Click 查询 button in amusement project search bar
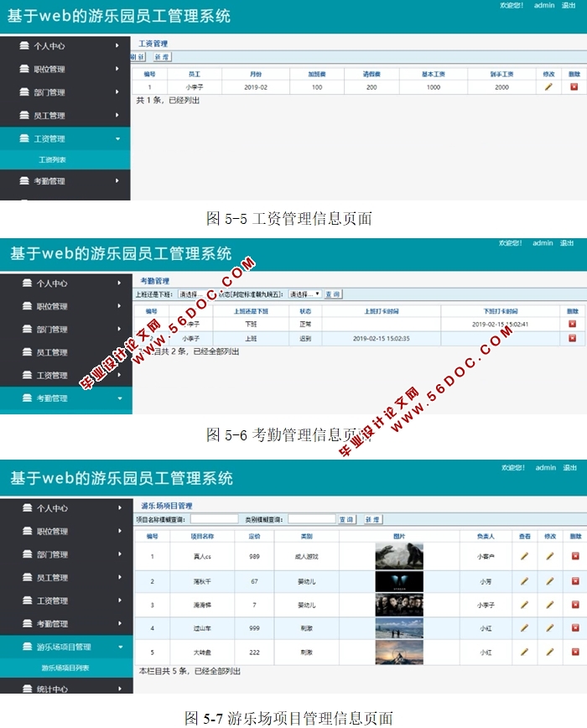 coord(347,520)
